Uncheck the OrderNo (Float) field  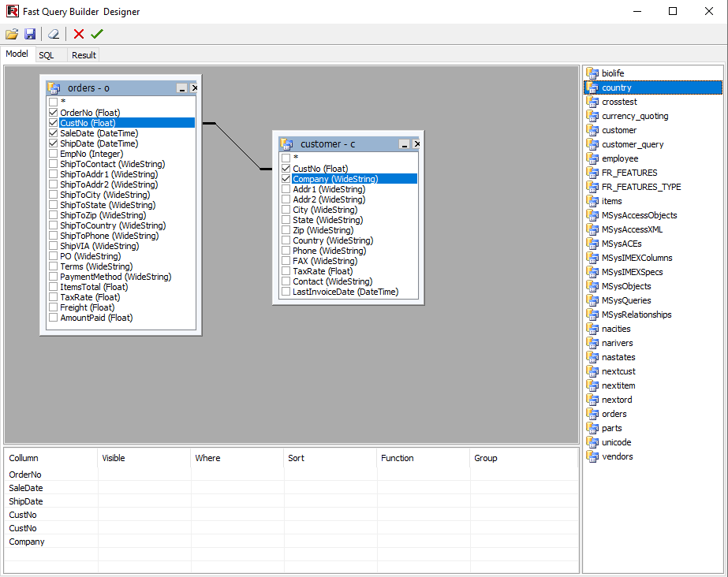(x=53, y=113)
